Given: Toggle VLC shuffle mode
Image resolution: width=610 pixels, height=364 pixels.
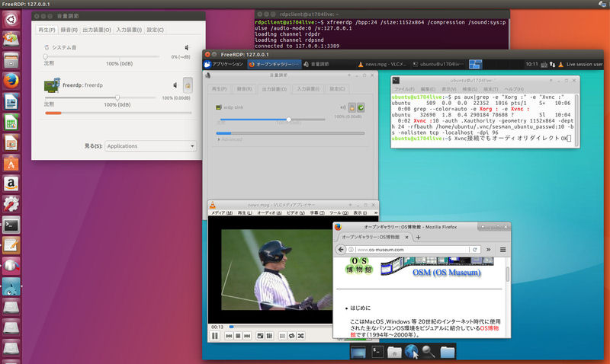Looking at the screenshot, I should click(x=300, y=336).
